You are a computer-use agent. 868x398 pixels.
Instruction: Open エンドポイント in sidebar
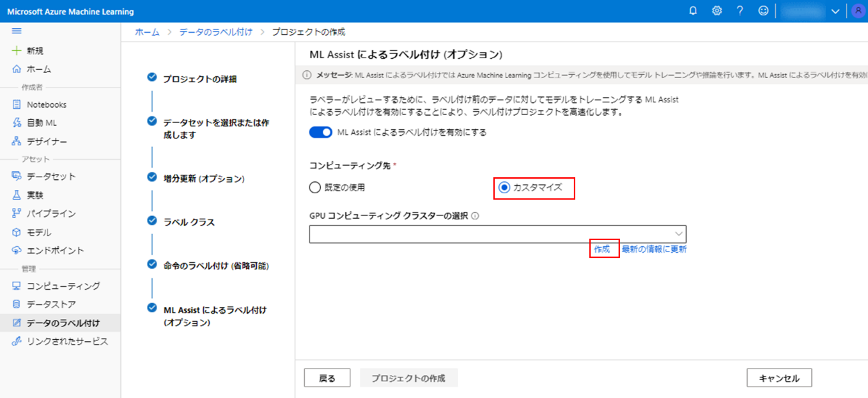(x=56, y=251)
